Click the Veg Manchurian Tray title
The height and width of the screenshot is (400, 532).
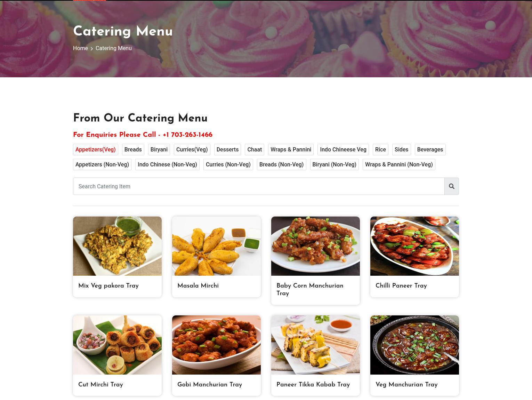[x=406, y=385]
